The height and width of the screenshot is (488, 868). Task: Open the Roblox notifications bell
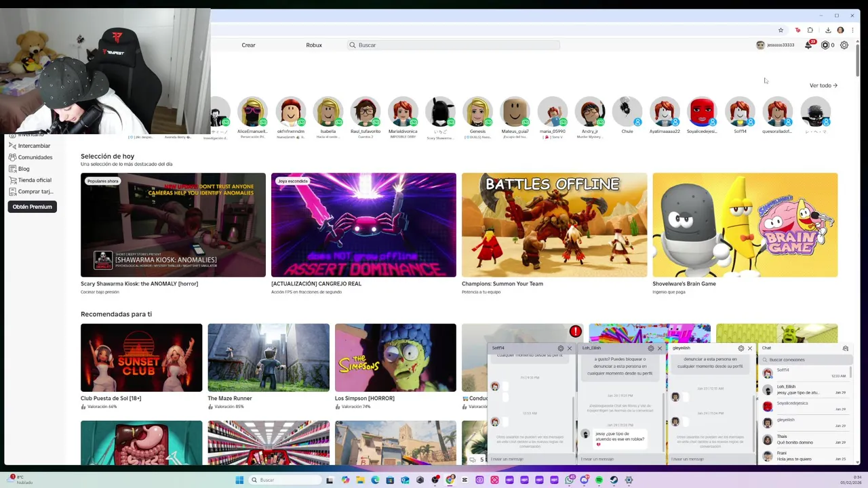tap(809, 45)
